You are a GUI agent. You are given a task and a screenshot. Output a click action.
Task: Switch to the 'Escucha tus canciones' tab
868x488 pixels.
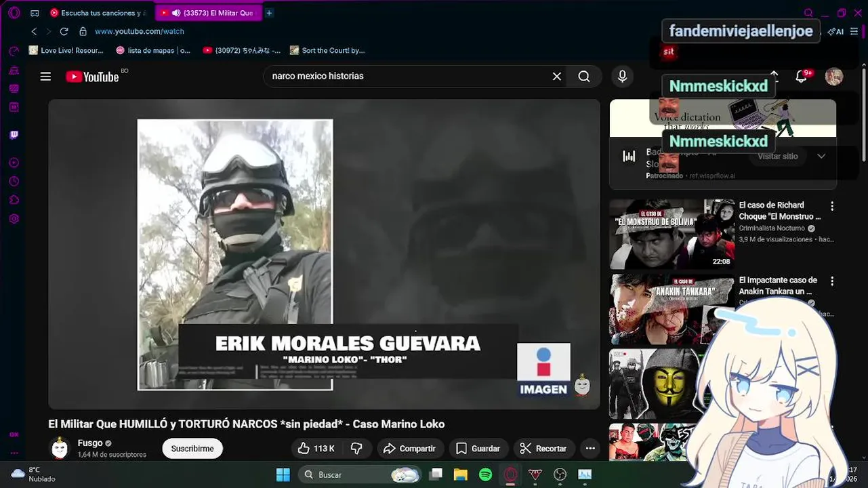(x=98, y=13)
